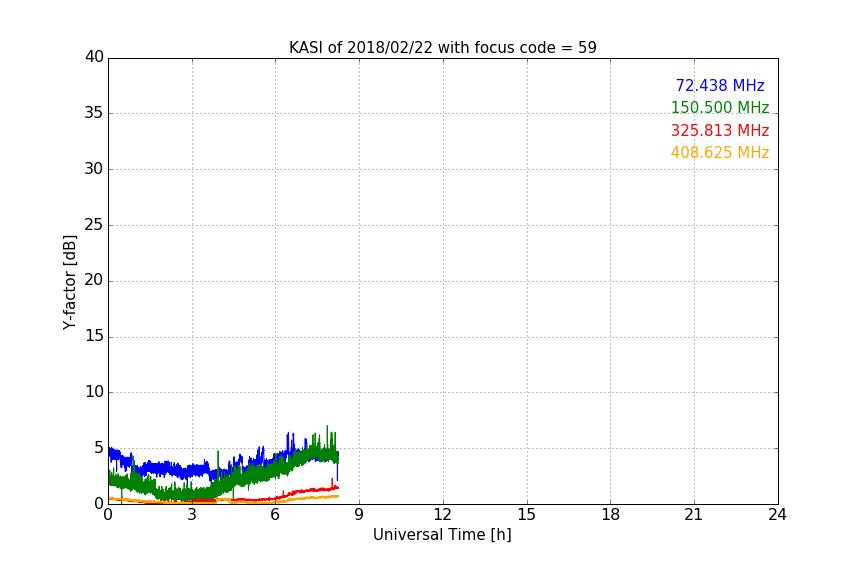The image size is (864, 576).
Task: Click the y-axis tick value 10
Action: 94,392
